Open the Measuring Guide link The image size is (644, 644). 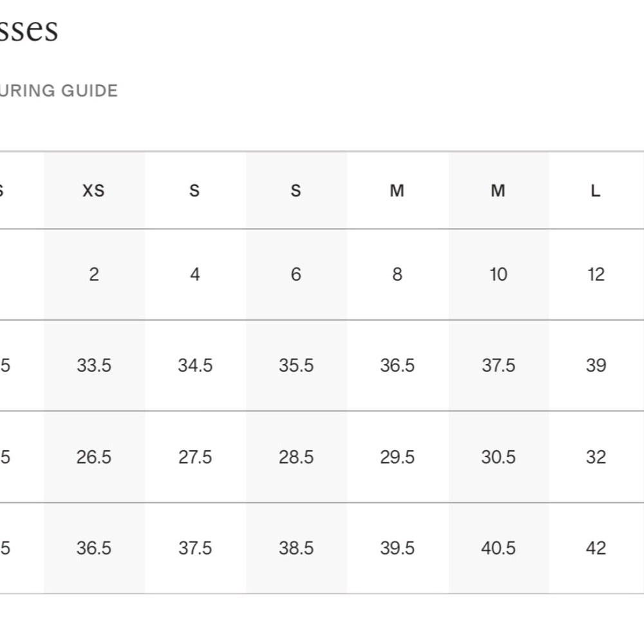click(59, 91)
